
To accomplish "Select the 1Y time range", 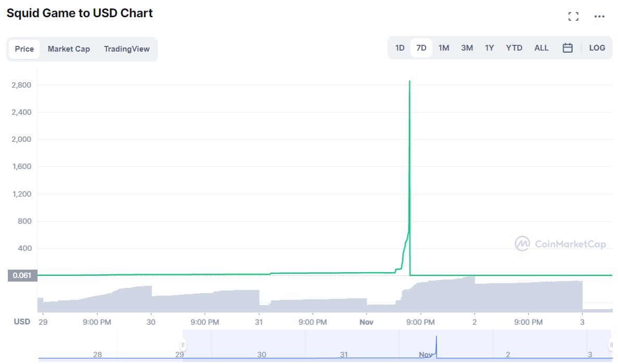I will click(489, 48).
